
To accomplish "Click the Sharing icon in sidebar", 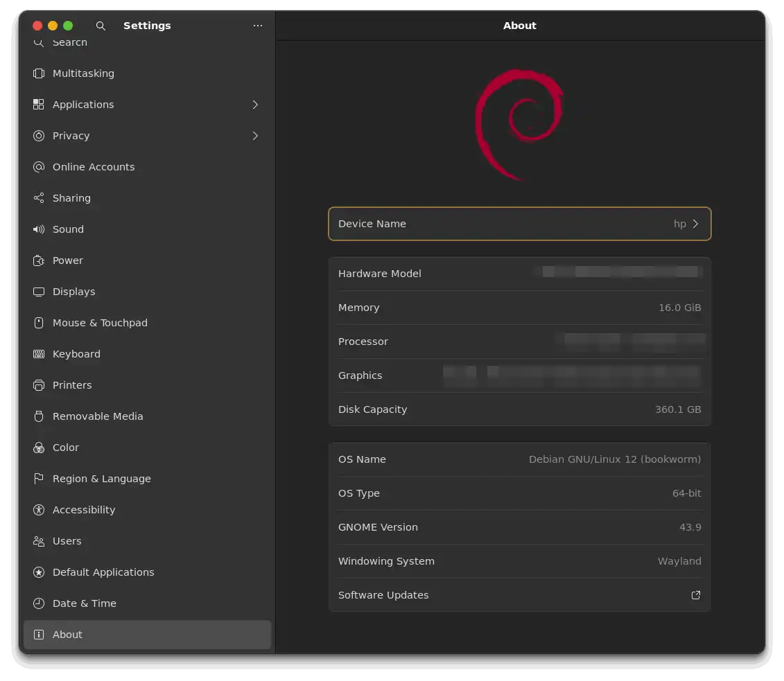I will [39, 198].
